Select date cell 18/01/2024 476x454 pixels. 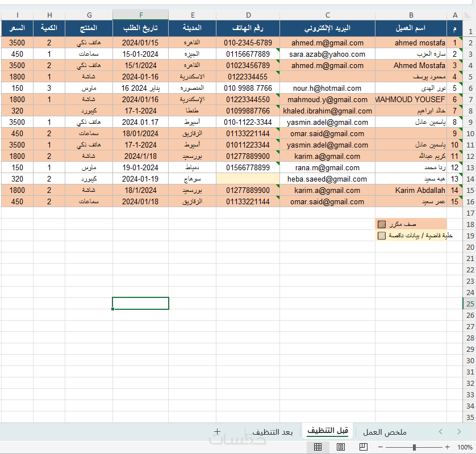140,133
